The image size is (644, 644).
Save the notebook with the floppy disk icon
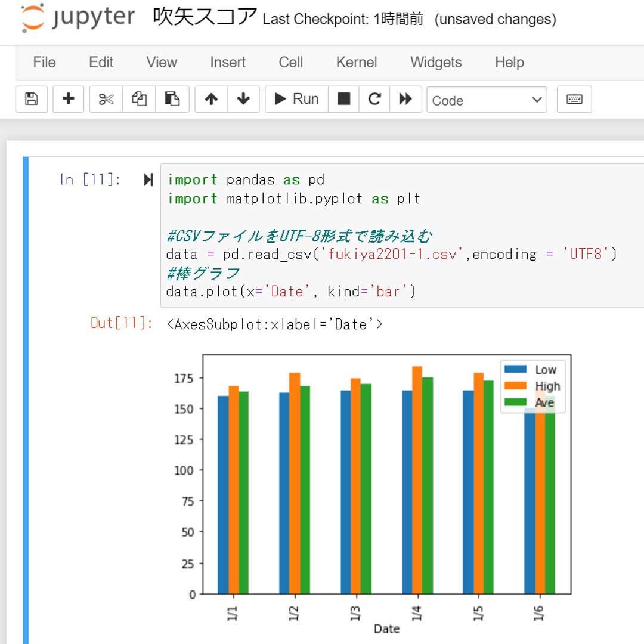[x=31, y=99]
